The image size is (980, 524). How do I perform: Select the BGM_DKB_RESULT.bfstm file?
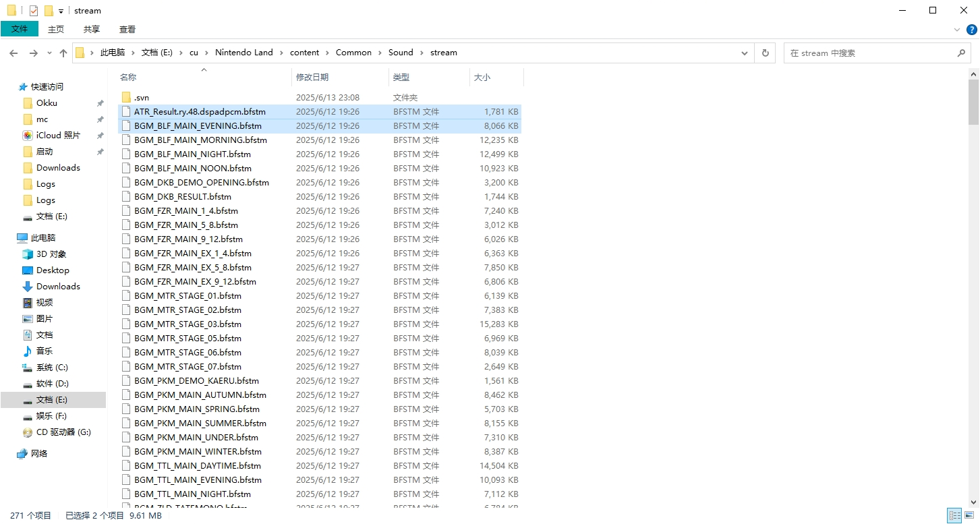182,197
